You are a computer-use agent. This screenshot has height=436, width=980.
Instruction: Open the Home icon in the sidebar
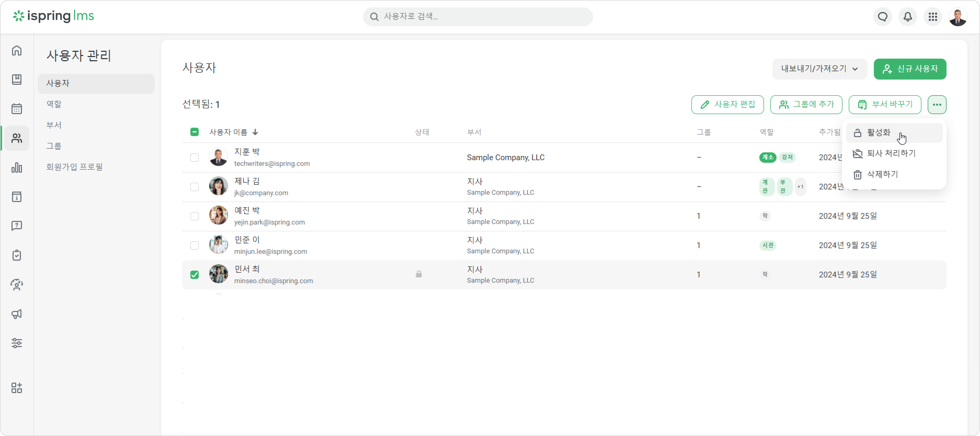tap(17, 51)
